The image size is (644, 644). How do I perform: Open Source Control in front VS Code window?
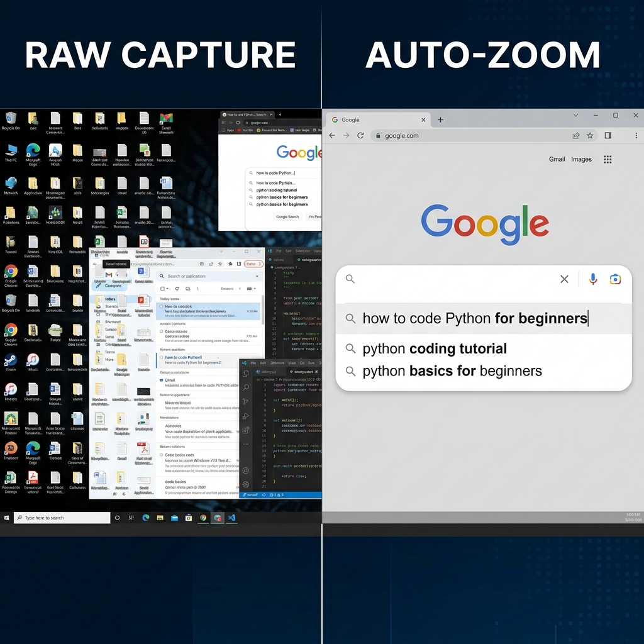(x=246, y=402)
